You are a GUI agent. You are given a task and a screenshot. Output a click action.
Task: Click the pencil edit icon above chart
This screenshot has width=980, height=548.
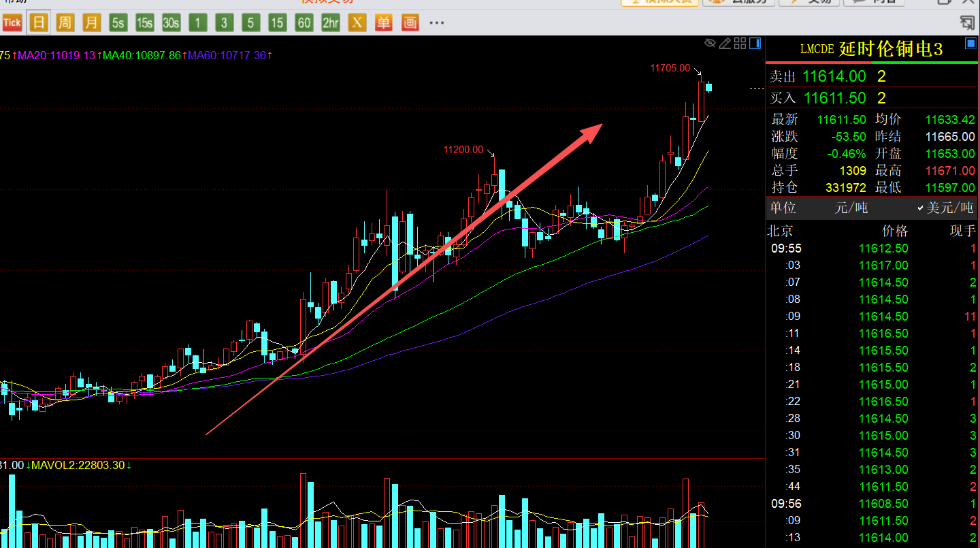point(725,44)
